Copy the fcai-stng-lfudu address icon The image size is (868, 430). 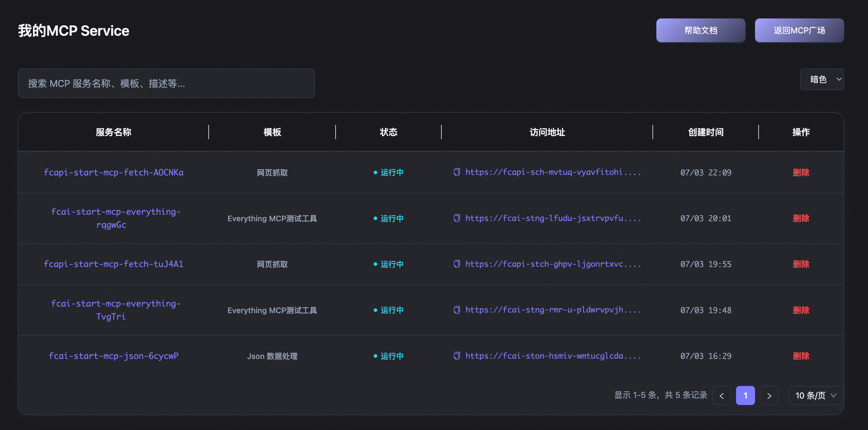coord(457,218)
